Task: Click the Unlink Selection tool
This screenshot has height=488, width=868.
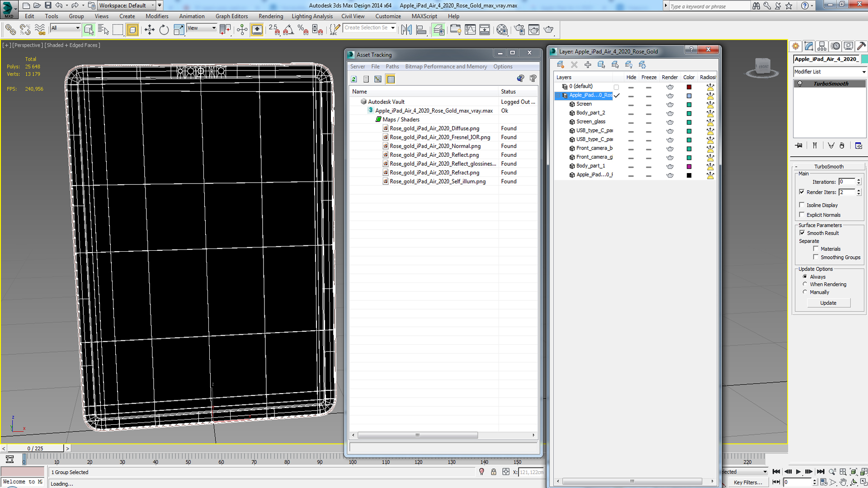Action: (x=25, y=30)
